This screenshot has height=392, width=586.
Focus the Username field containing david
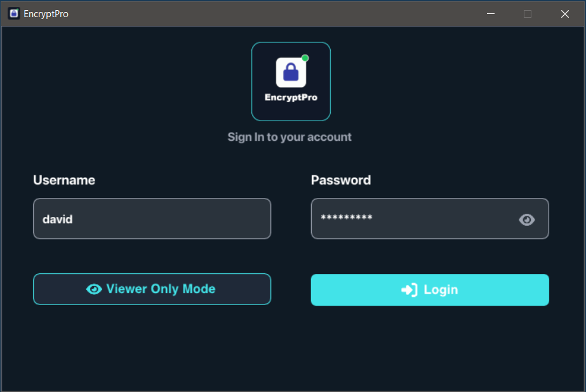152,218
